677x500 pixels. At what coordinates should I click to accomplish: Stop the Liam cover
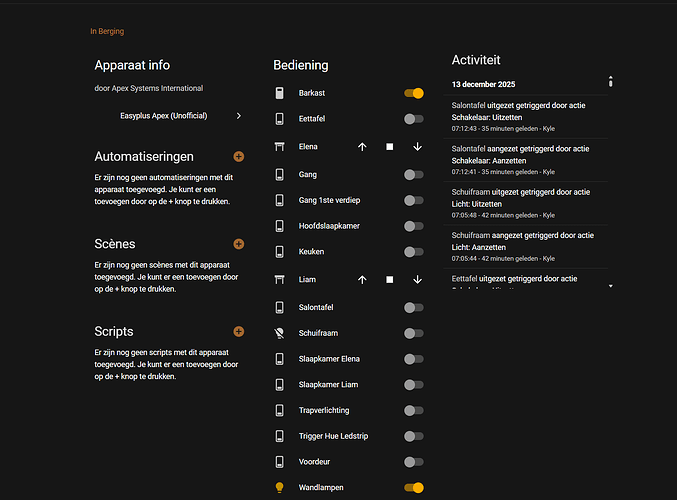point(390,280)
